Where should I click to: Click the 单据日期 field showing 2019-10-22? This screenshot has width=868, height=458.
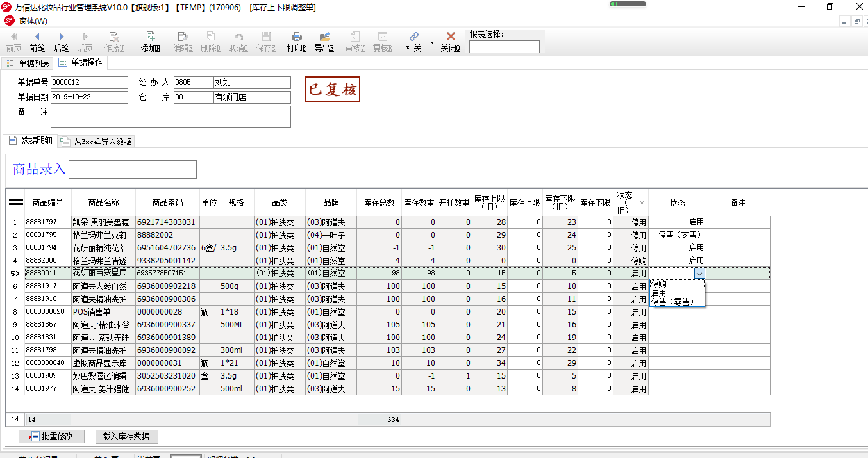[x=89, y=97]
